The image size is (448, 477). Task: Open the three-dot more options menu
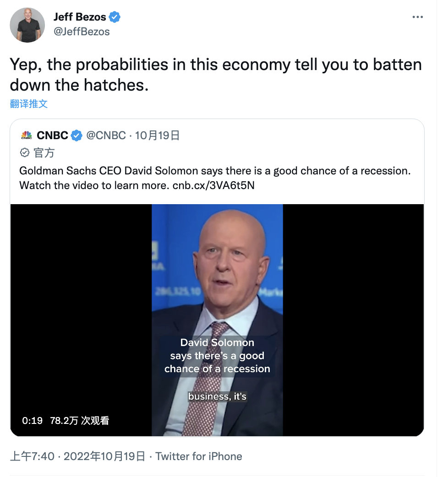coord(417,17)
